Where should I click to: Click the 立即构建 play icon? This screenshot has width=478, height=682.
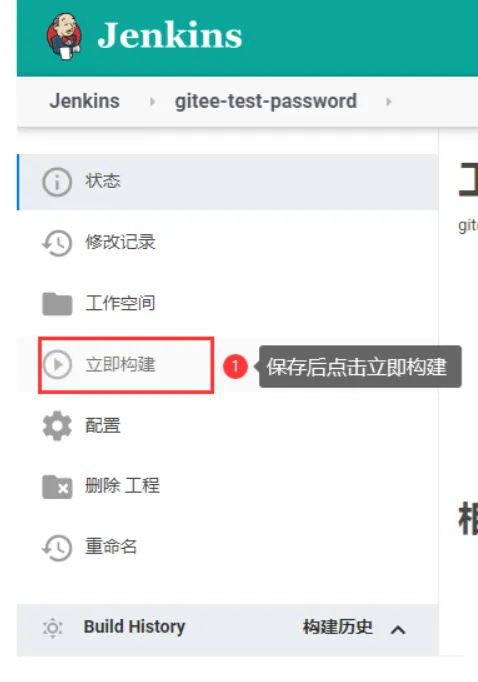[57, 364]
